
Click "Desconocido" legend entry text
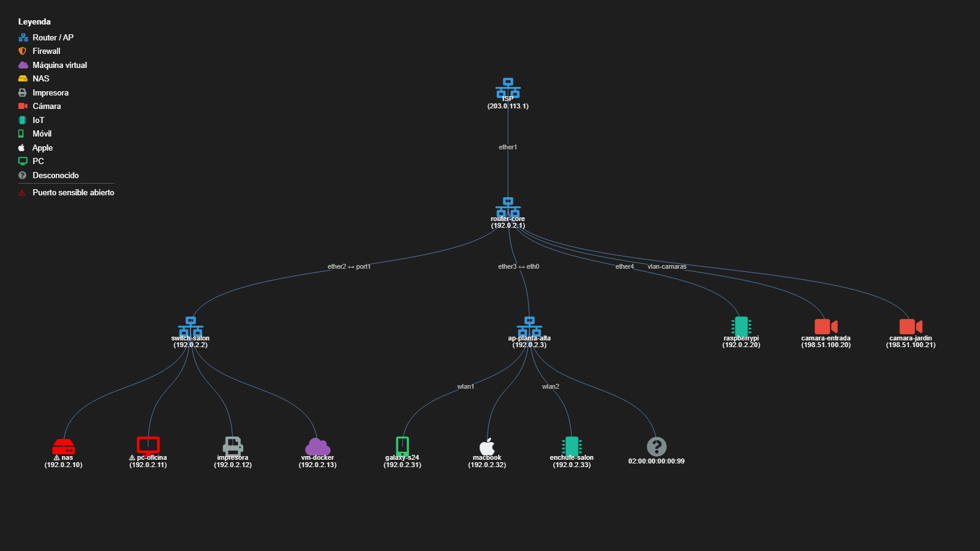coord(56,175)
